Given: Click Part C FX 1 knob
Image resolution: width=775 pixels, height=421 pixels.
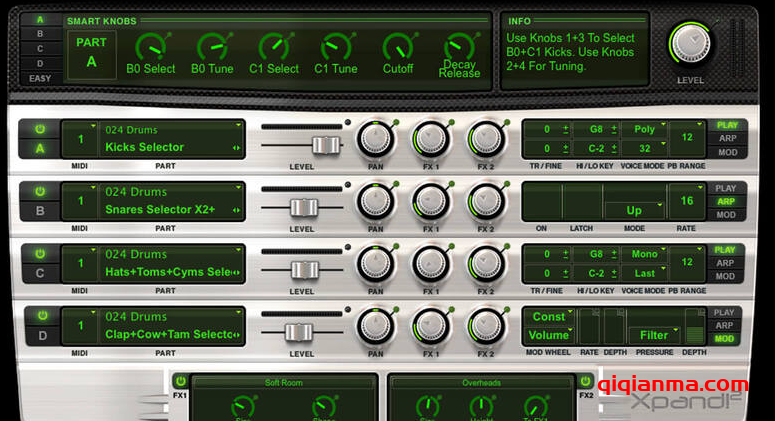Looking at the screenshot, I should coord(431,264).
